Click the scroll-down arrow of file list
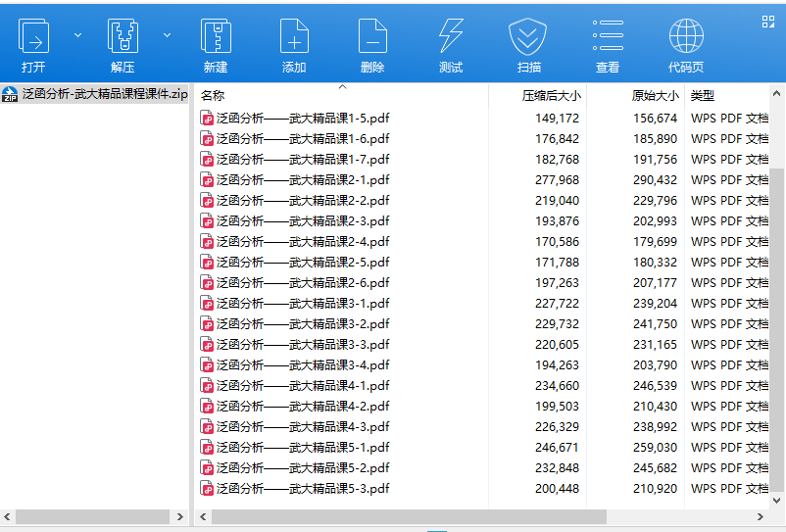The width and height of the screenshot is (786, 532). click(x=776, y=500)
